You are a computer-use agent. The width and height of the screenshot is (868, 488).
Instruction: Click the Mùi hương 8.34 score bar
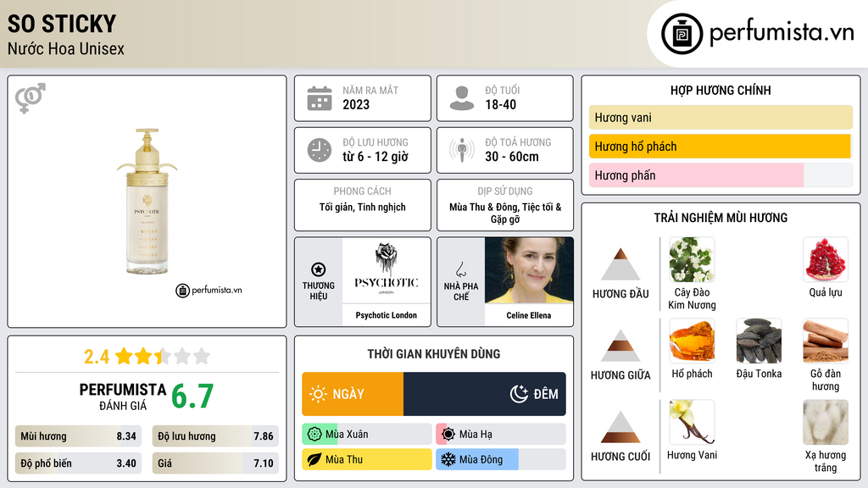coord(78,436)
